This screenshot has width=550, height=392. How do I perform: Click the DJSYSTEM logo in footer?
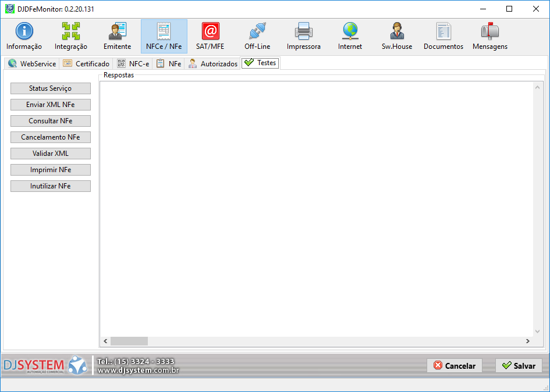[45, 365]
